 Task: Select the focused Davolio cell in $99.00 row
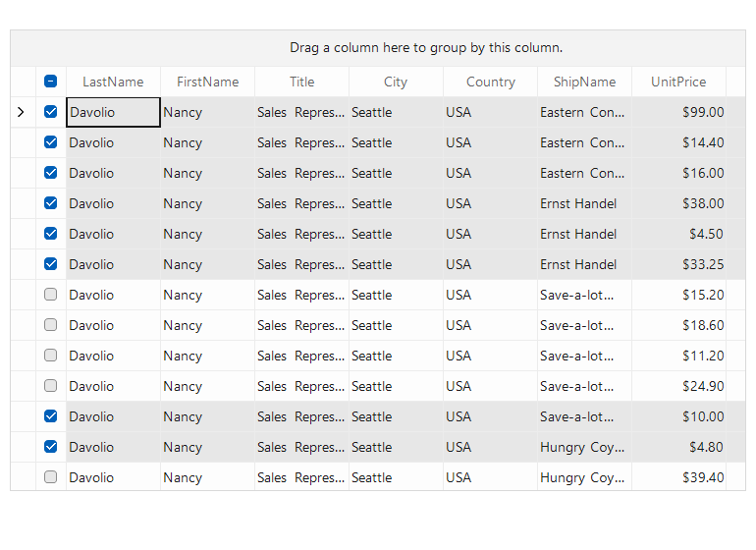113,112
